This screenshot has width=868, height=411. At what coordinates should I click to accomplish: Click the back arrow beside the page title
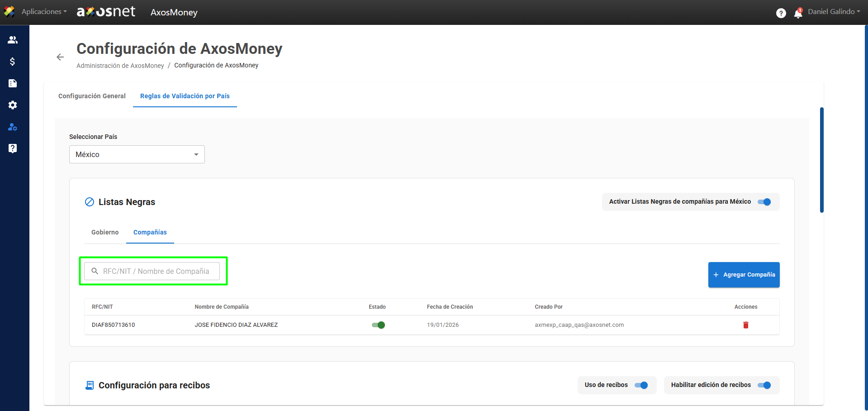(60, 57)
